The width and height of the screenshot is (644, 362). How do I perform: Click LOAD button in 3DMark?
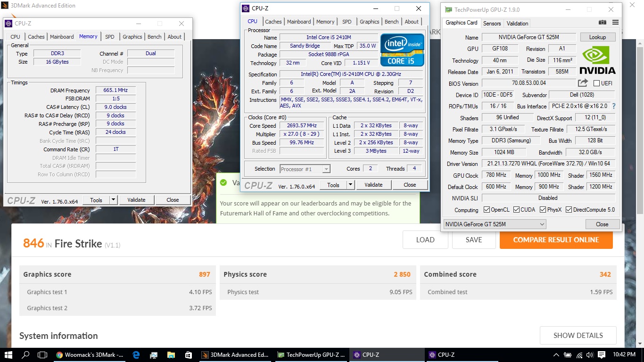tap(425, 240)
